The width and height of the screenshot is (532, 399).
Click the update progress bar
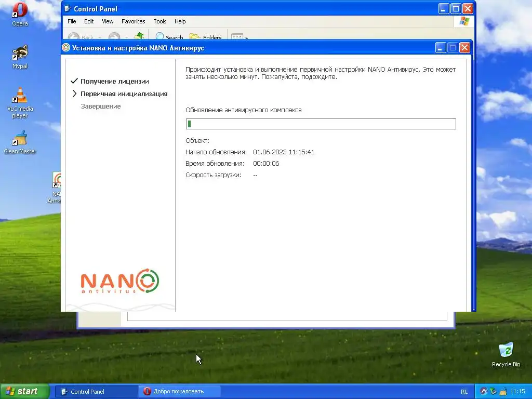click(321, 124)
